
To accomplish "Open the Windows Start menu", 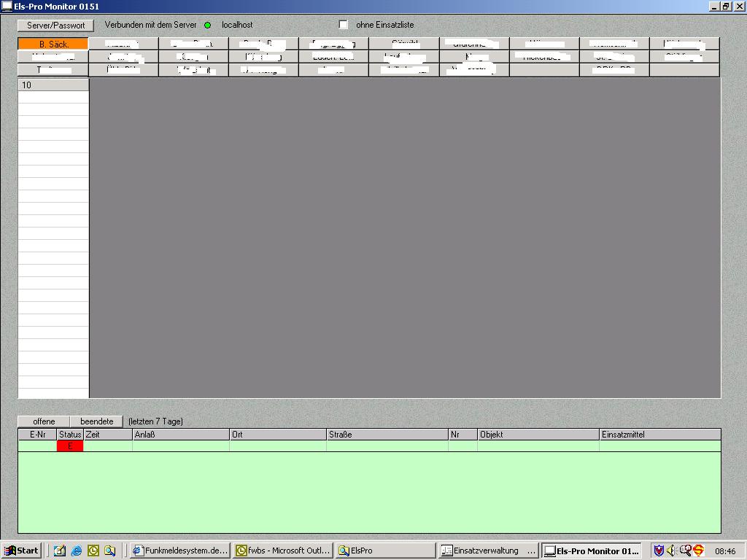I will click(x=22, y=551).
